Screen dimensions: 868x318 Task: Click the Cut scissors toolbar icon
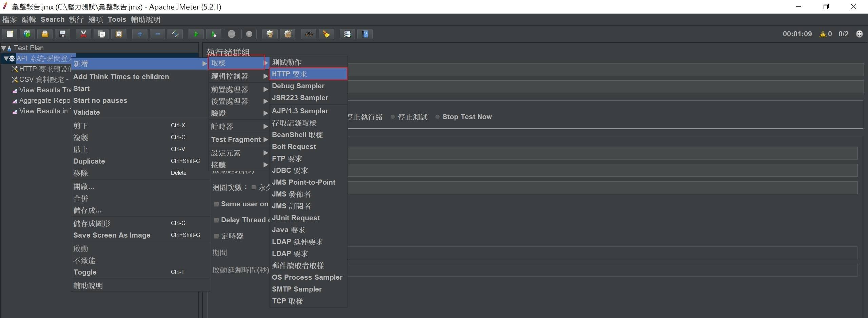tap(83, 34)
